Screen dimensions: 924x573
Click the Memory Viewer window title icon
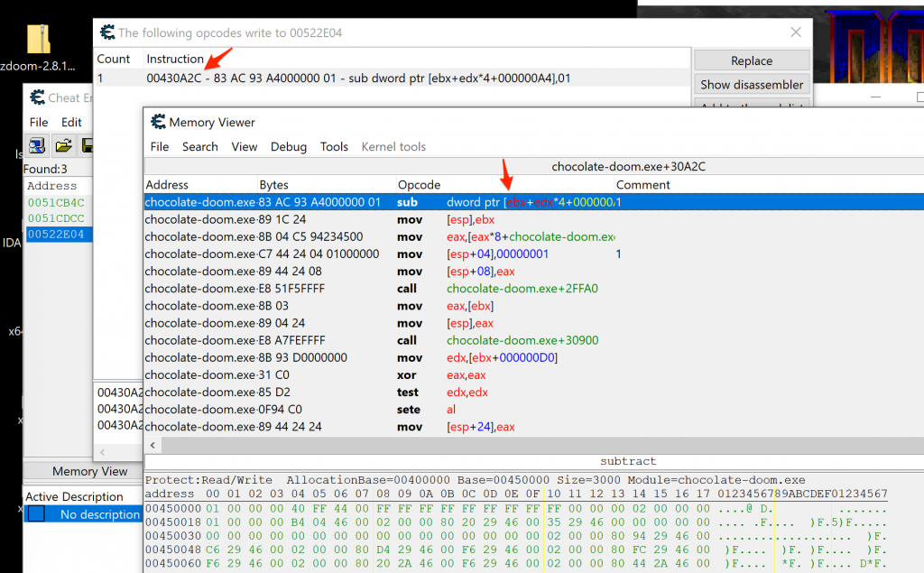coord(158,122)
